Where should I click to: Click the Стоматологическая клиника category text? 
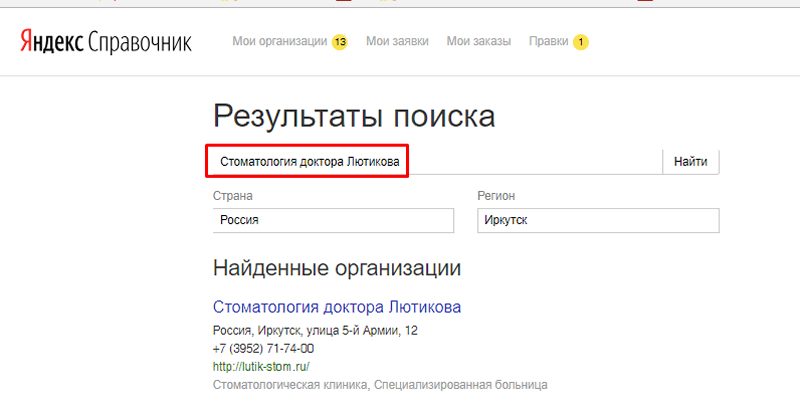tap(290, 385)
